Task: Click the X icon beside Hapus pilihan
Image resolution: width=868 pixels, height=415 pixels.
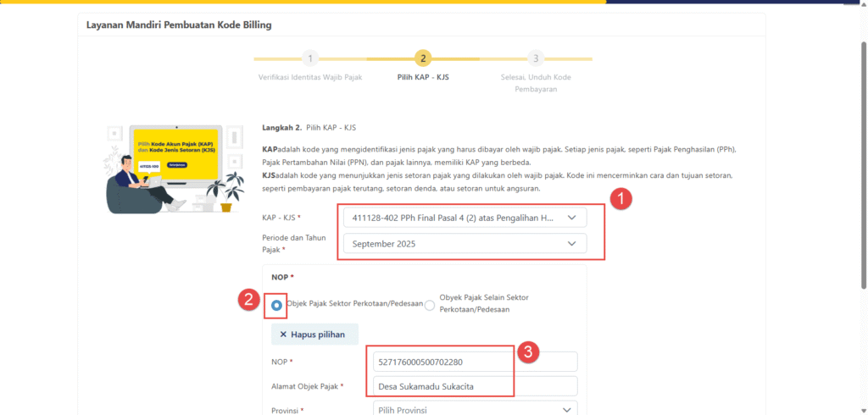Action: [x=283, y=335]
